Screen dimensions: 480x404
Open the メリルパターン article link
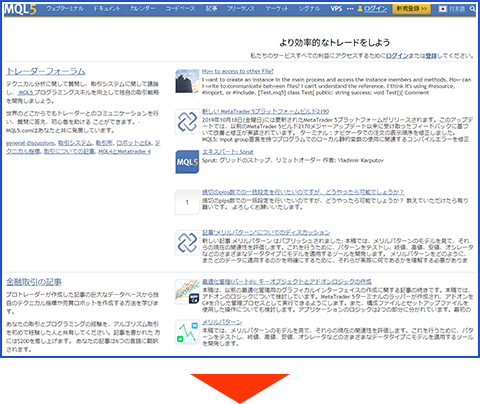222,322
